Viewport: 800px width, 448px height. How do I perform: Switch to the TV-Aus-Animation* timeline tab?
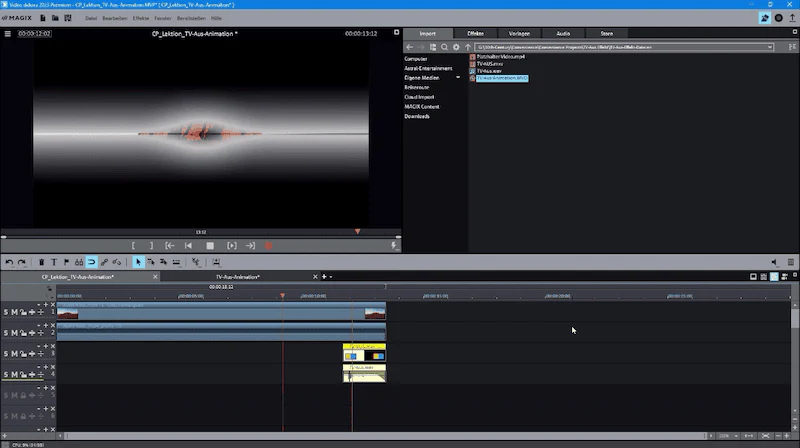click(x=238, y=277)
